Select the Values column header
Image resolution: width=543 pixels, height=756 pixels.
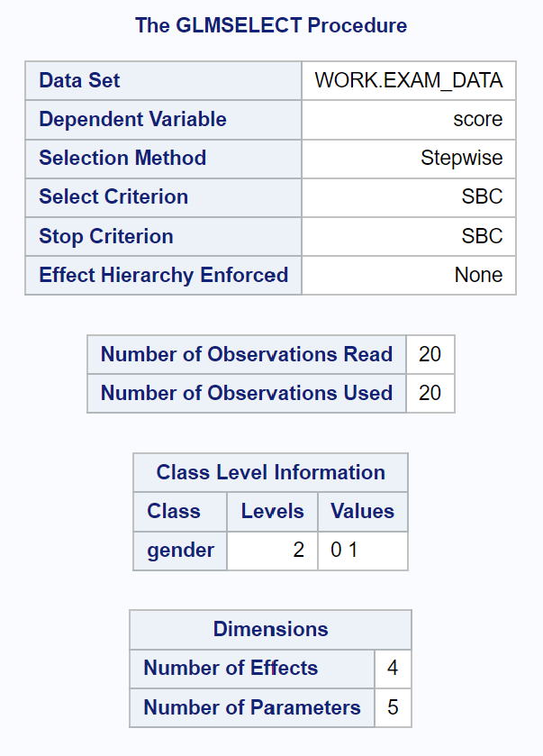point(362,512)
